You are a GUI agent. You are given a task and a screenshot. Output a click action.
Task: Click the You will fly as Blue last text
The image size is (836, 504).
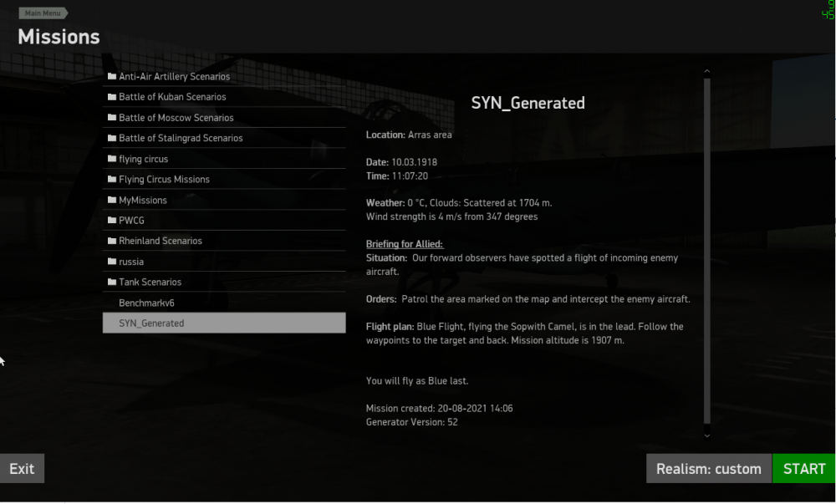[417, 381]
